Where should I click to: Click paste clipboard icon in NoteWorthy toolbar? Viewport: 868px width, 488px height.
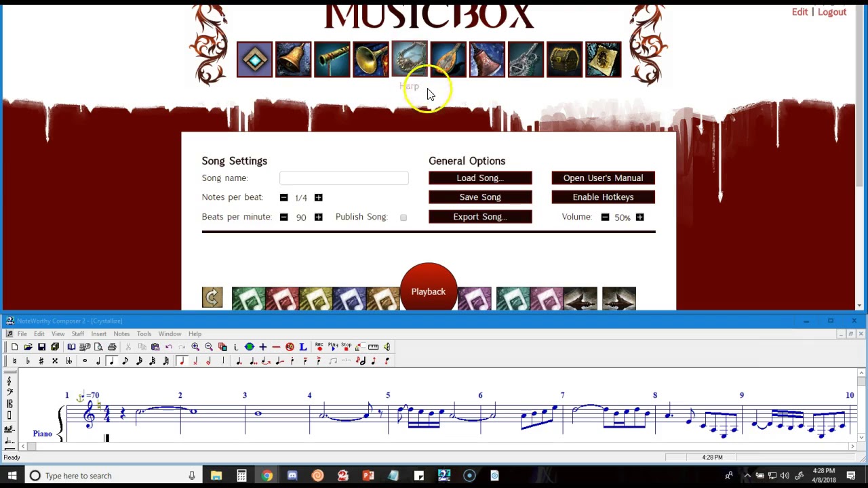[155, 347]
